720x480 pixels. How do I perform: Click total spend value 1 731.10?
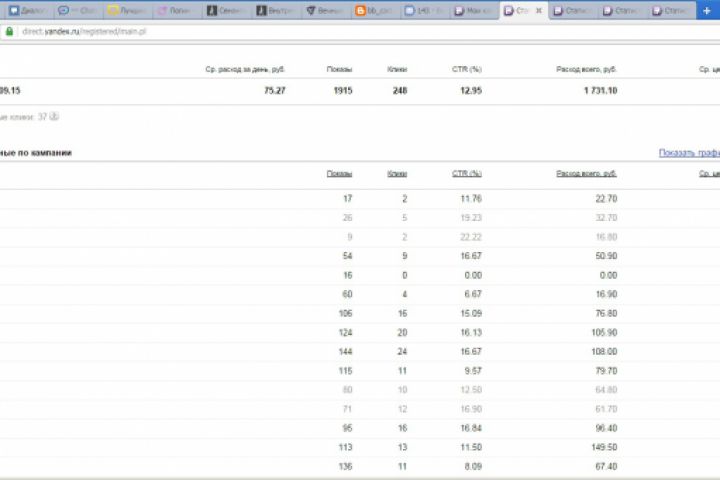point(601,91)
